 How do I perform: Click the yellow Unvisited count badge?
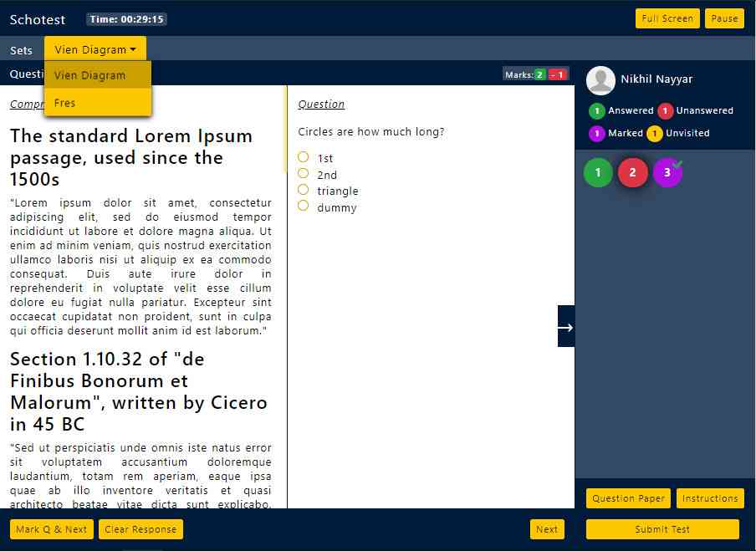click(x=654, y=134)
